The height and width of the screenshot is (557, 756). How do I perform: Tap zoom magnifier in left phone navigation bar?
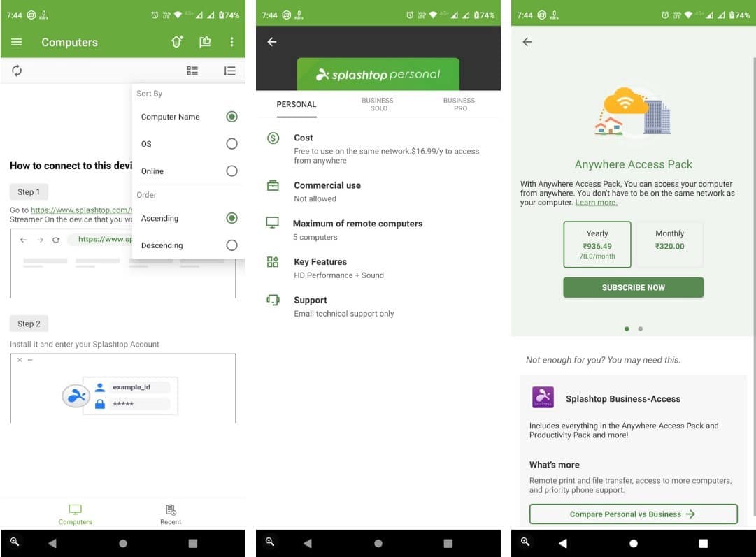click(x=15, y=542)
